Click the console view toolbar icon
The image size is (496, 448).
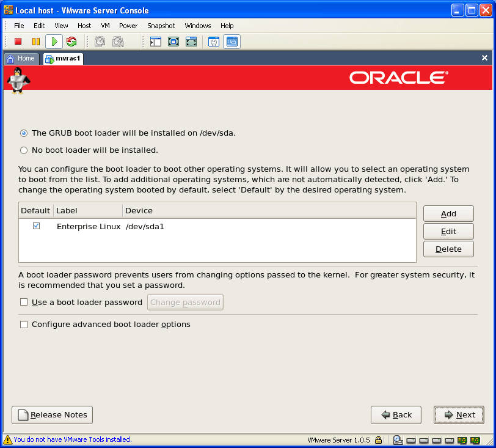tap(232, 42)
